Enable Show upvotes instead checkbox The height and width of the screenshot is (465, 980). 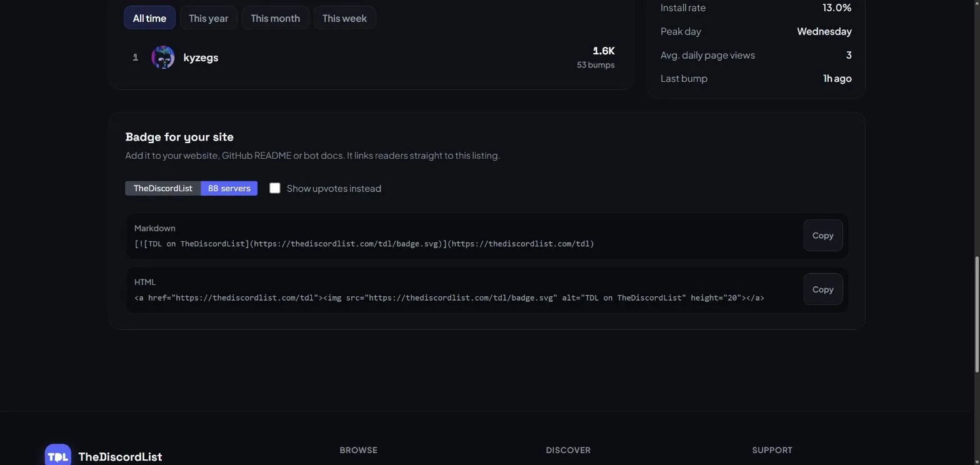click(x=274, y=188)
